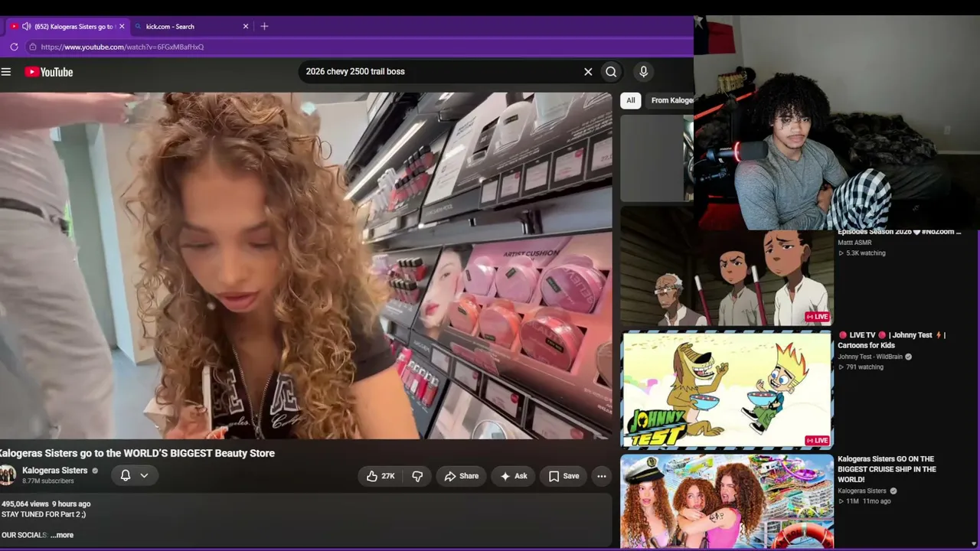Open "BIGGEST CRUISE SHIP IN THE WORLD" title
The height and width of the screenshot is (551, 980).
(x=887, y=469)
